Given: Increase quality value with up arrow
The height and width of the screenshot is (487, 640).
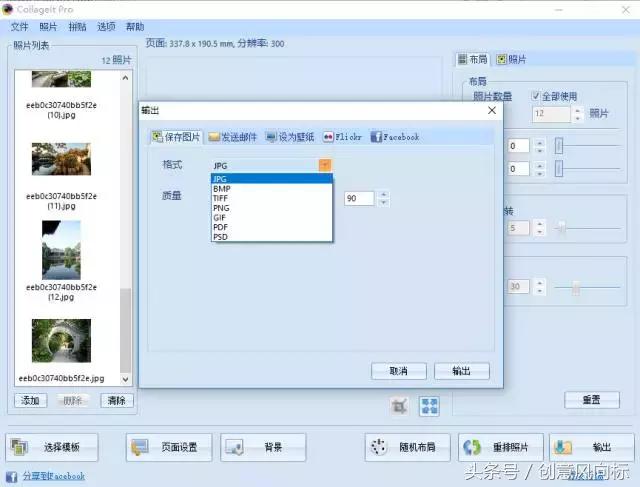Looking at the screenshot, I should coord(383,195).
